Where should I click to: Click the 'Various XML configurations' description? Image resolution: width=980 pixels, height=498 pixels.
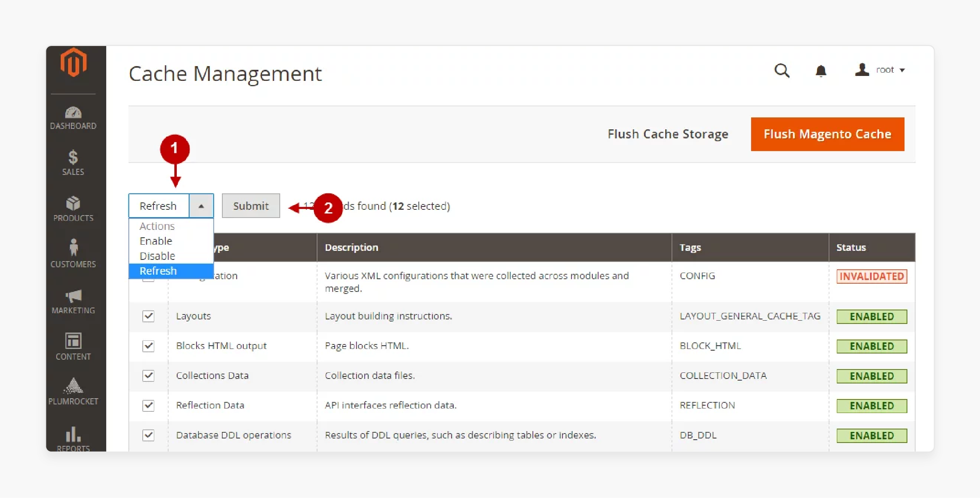(477, 282)
